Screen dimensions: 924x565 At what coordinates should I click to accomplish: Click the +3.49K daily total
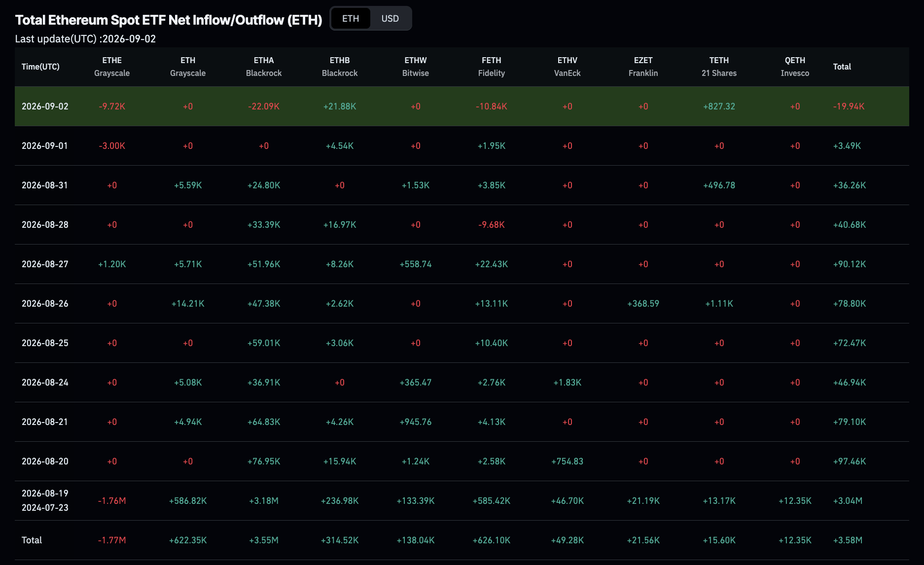click(847, 146)
